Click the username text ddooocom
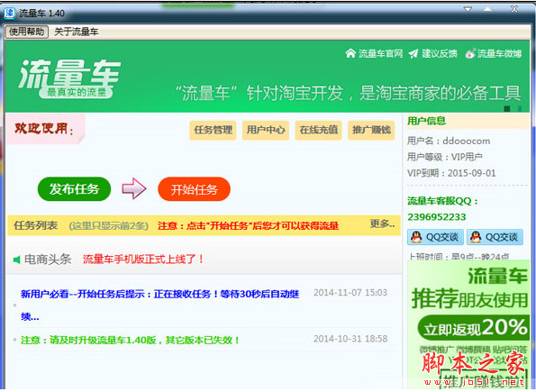 tap(466, 141)
